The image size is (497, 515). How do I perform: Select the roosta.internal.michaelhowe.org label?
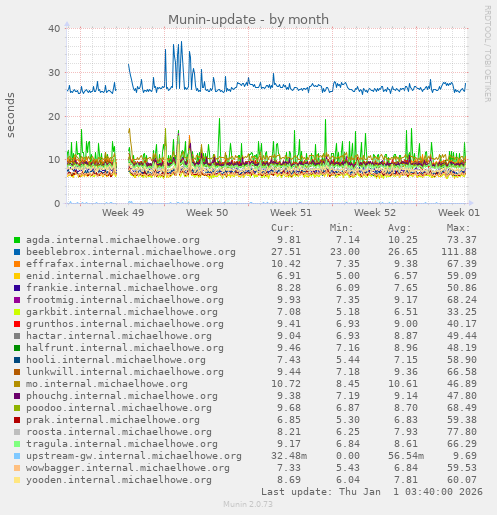click(x=119, y=432)
